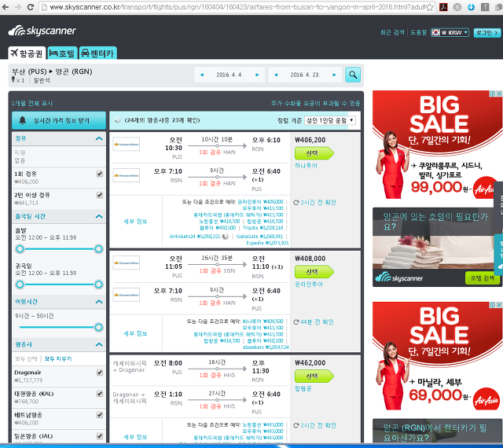The image size is (503, 448).
Task: Click the magnifier search button
Action: tap(353, 75)
